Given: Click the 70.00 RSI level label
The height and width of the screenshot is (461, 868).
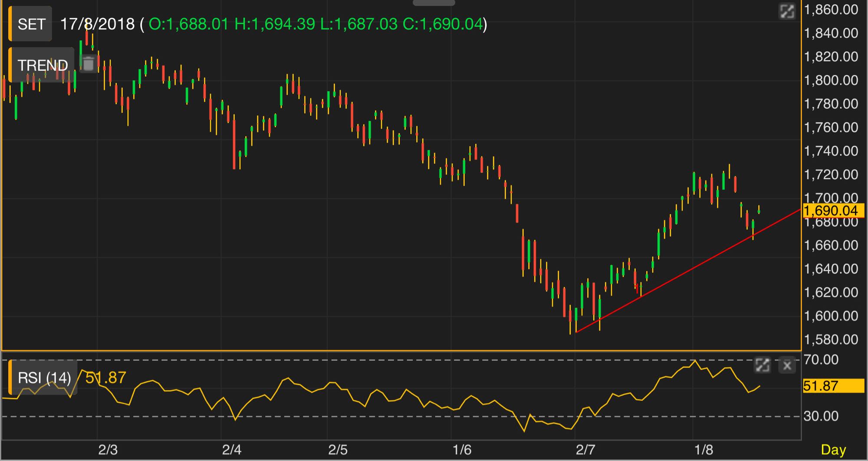Looking at the screenshot, I should [x=821, y=360].
